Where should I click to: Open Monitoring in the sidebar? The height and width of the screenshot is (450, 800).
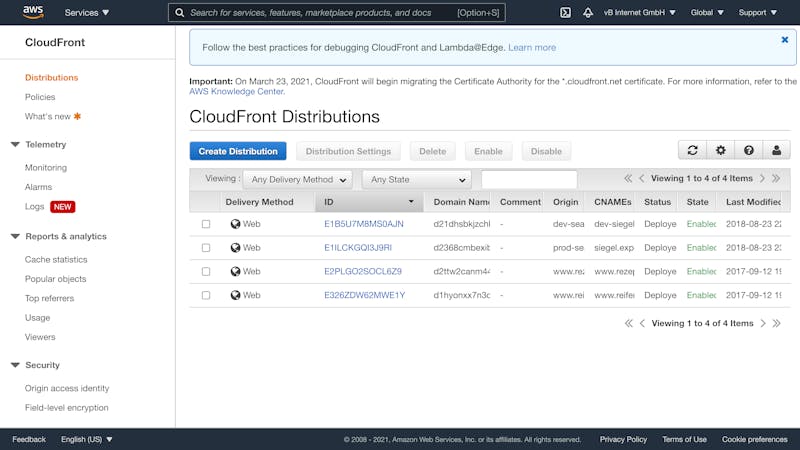46,167
